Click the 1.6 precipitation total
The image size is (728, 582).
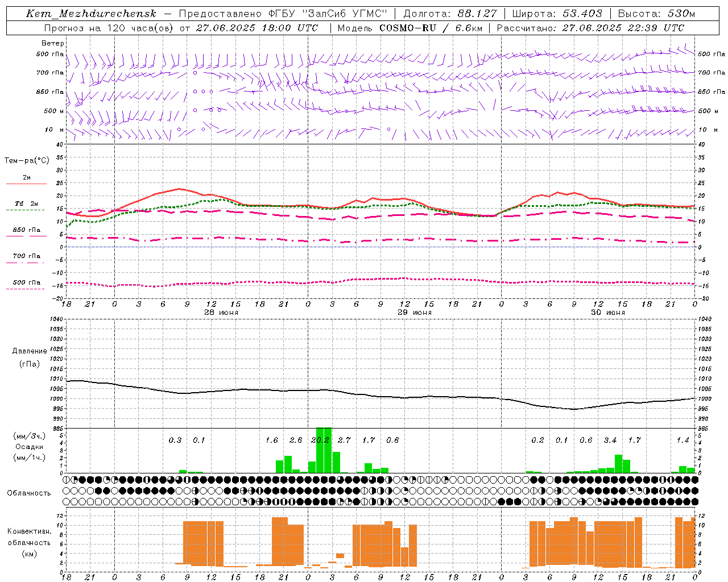point(272,440)
